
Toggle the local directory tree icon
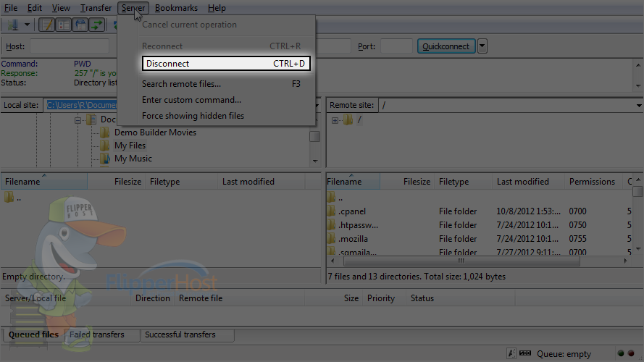tap(63, 25)
